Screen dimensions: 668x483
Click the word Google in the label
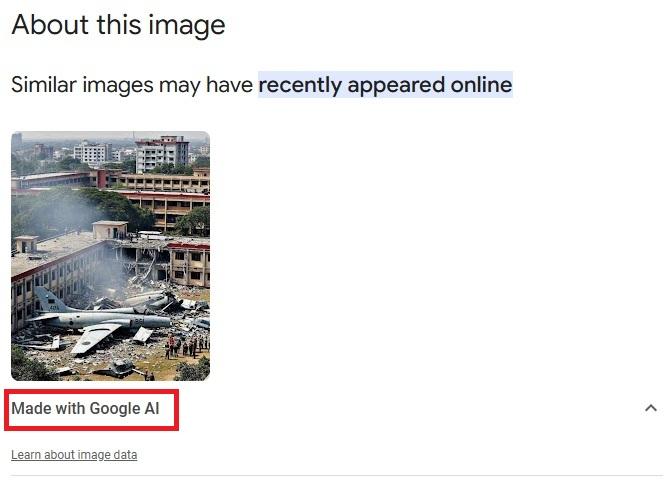click(115, 408)
